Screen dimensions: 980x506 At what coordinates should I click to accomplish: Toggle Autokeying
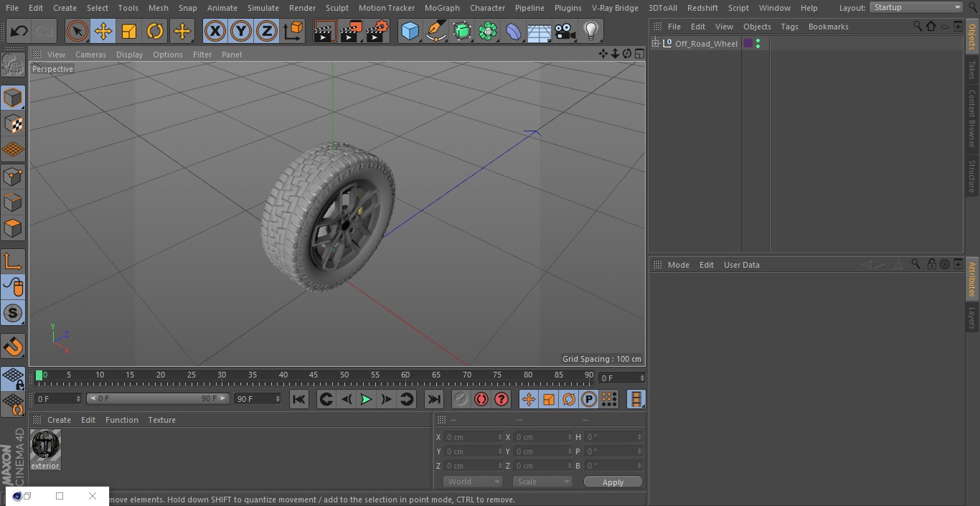(481, 399)
